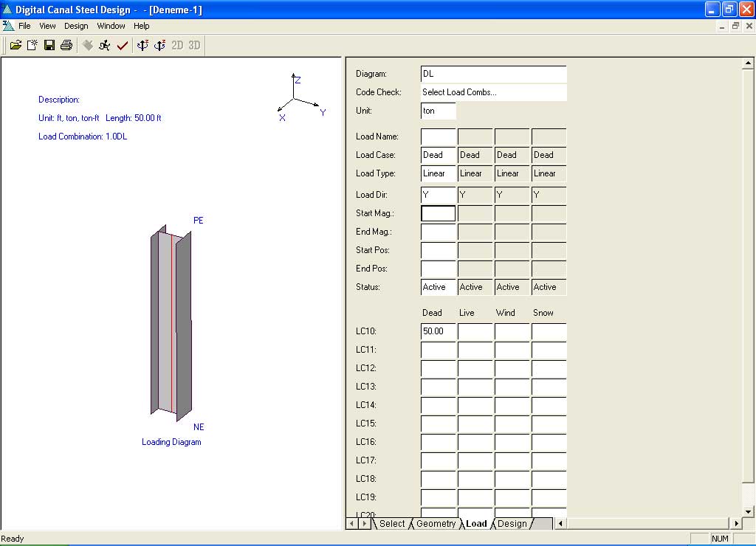This screenshot has width=756, height=546.
Task: Click the LC15 Dead factor field
Action: (439, 424)
